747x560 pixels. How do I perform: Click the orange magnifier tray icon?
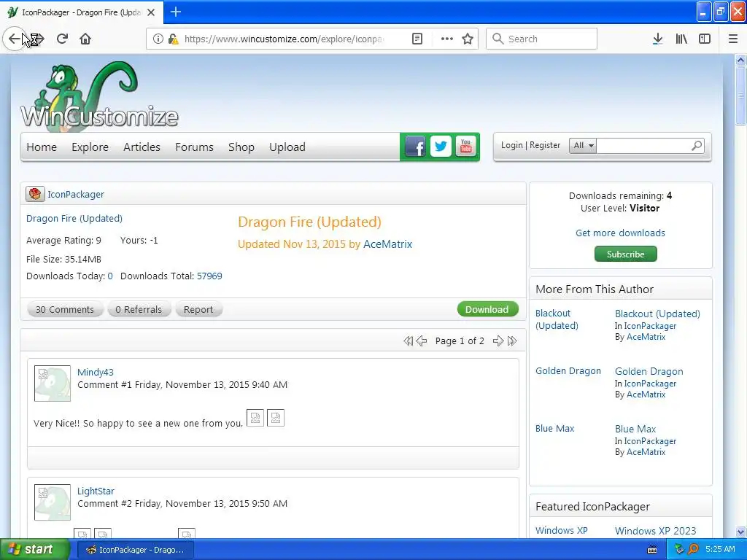(x=693, y=550)
